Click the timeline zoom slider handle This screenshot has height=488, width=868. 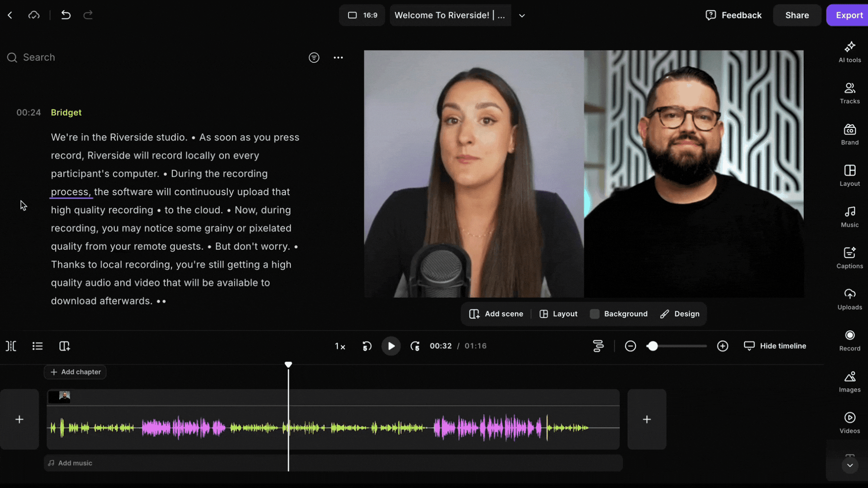point(652,346)
